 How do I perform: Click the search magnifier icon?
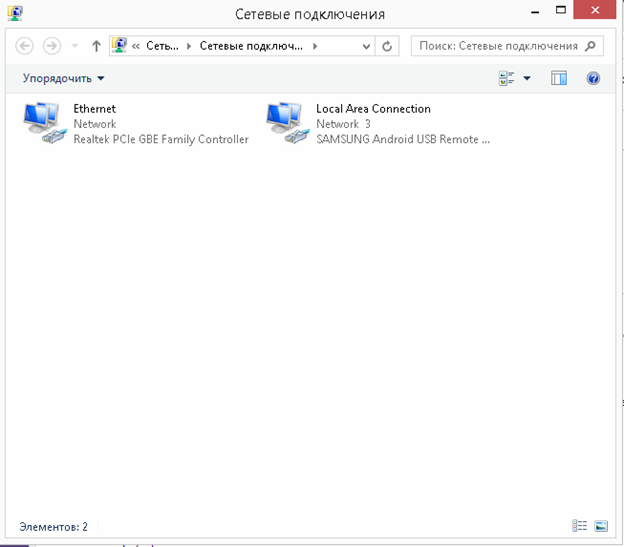(591, 46)
